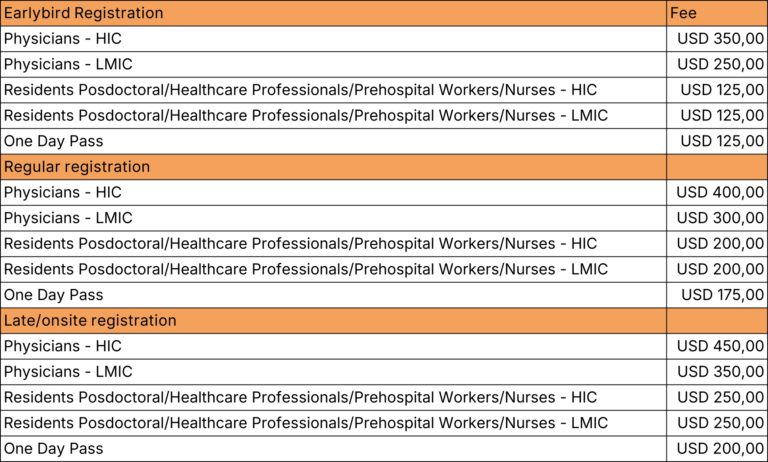
Task: Select One Day Pass under Late/onsite registration
Action: (54, 449)
